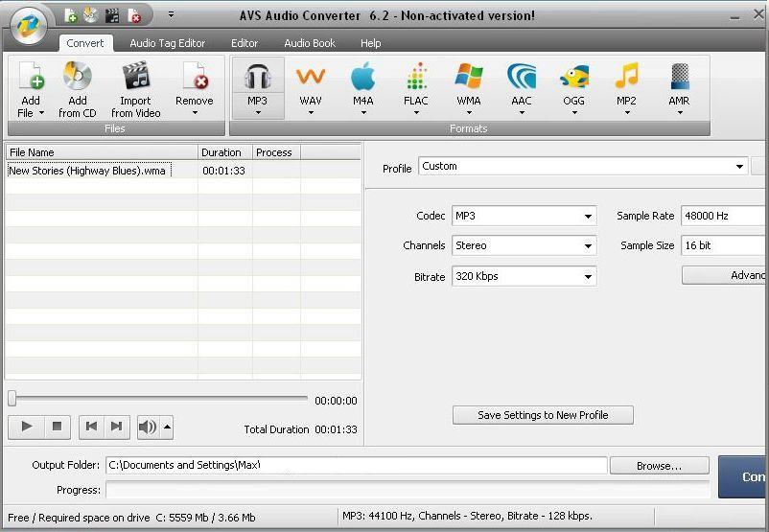Click the Free / Required space status text

coord(131,518)
